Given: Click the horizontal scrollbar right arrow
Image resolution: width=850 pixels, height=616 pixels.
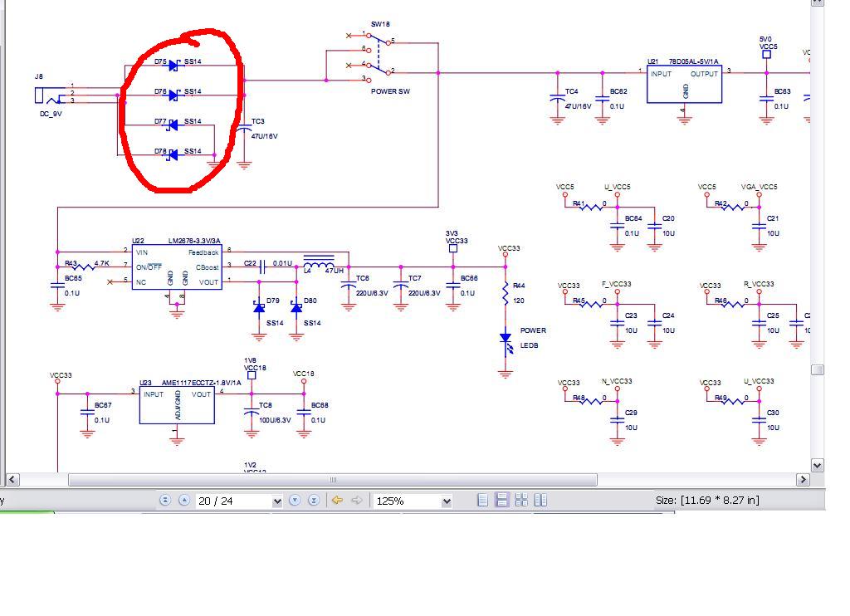Looking at the screenshot, I should (803, 480).
